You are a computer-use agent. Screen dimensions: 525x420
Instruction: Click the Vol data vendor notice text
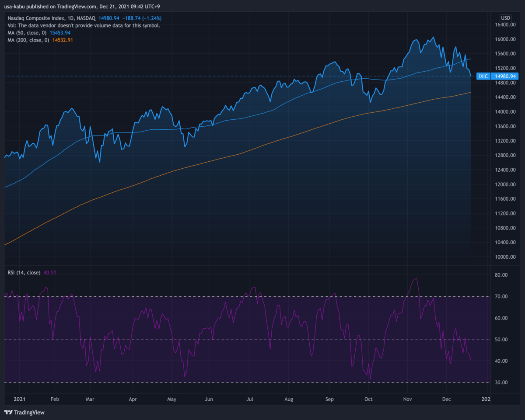[x=84, y=25]
